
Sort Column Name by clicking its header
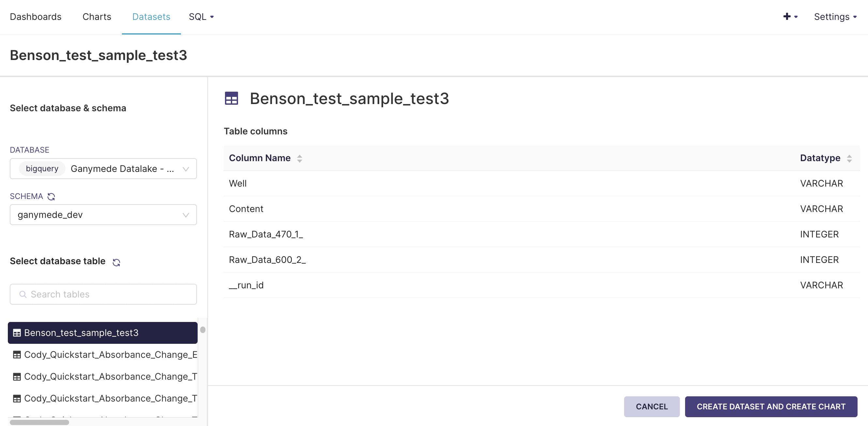point(299,158)
